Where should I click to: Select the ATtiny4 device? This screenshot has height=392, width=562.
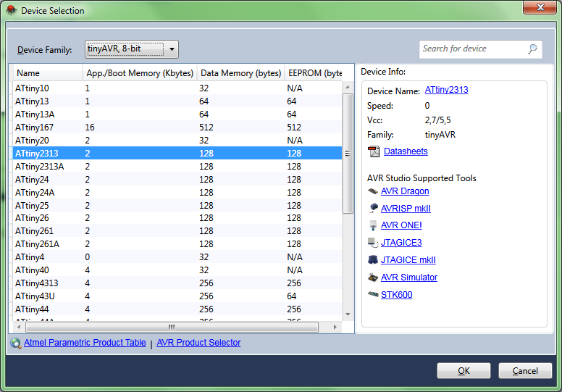click(177, 257)
